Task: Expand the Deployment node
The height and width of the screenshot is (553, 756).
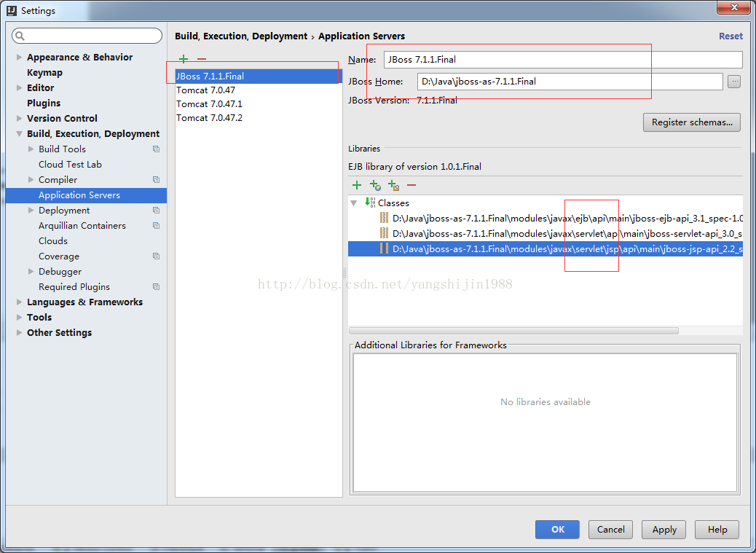Action: (x=31, y=211)
